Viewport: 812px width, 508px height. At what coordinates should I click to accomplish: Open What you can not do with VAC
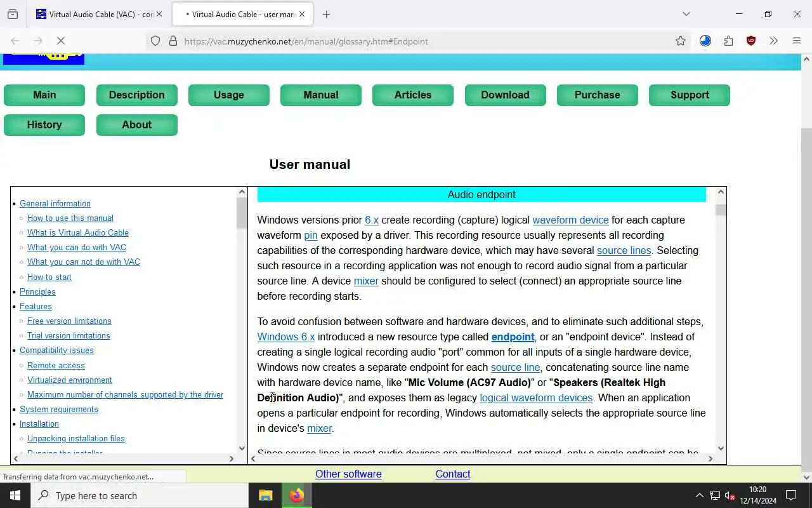pos(84,262)
